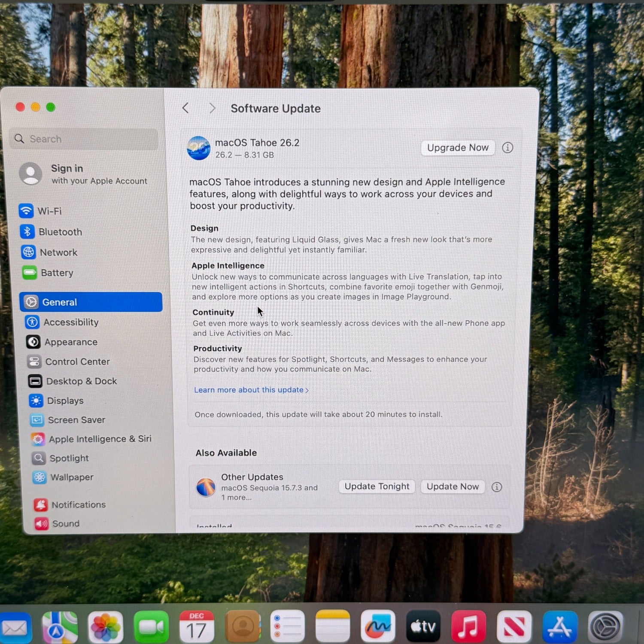Open FaceTime from the Dock
The width and height of the screenshot is (644, 644).
[x=151, y=627]
